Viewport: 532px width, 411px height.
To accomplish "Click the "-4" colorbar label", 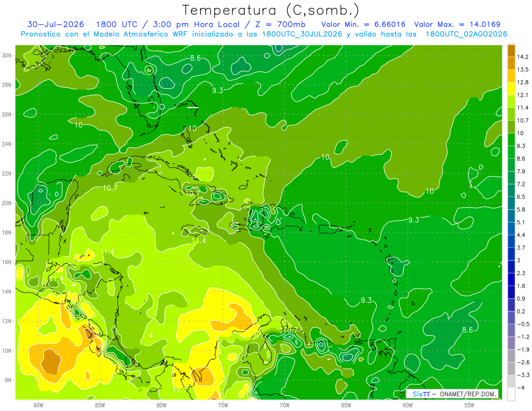I will [x=520, y=388].
